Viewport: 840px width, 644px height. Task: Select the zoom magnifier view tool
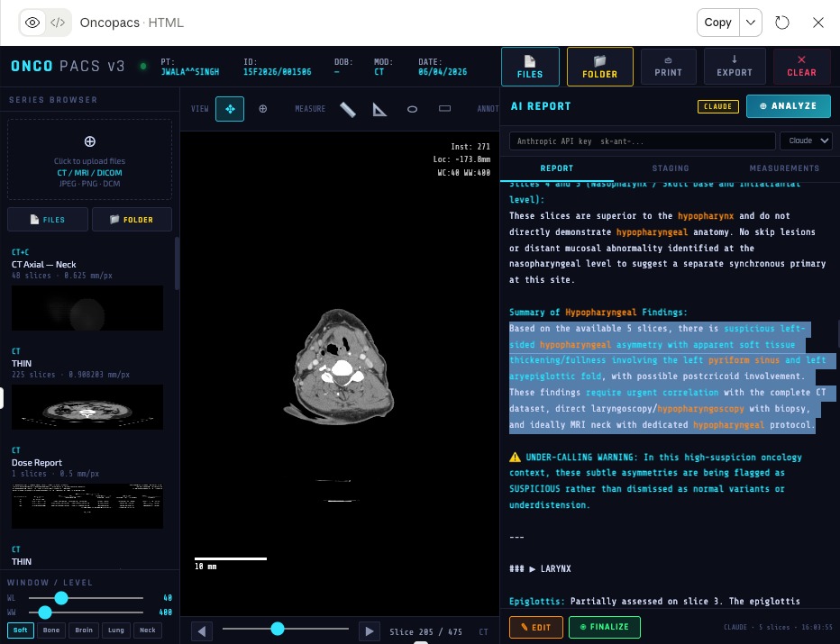[262, 109]
